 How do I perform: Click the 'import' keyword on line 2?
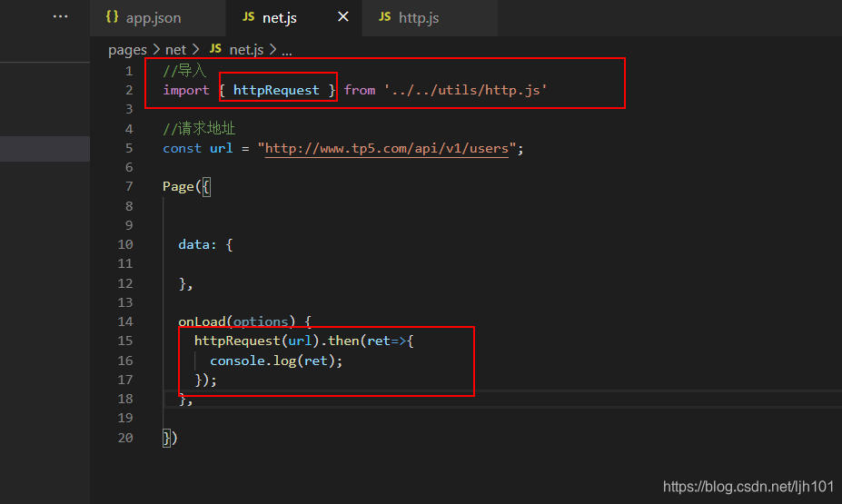point(186,90)
